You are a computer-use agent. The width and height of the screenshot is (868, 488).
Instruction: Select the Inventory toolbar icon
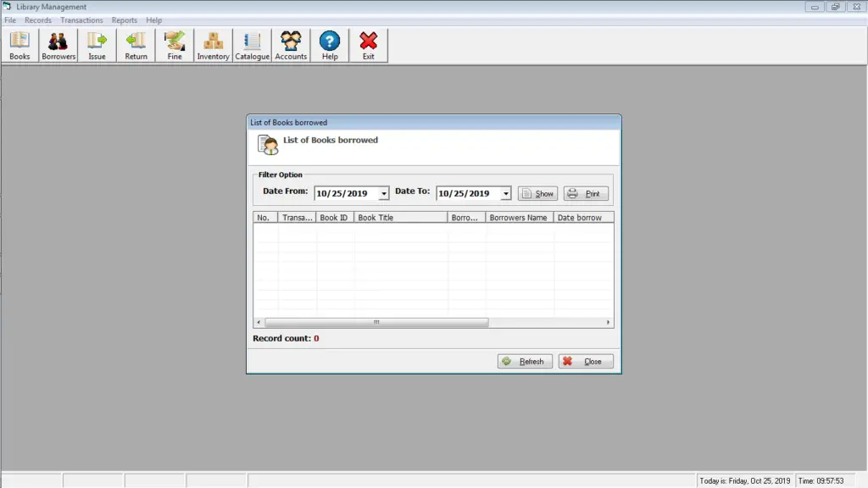tap(213, 44)
